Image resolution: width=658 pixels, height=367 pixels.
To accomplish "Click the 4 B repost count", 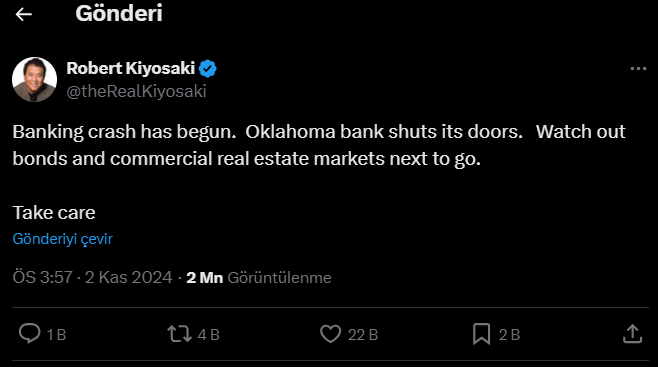I will tap(209, 335).
